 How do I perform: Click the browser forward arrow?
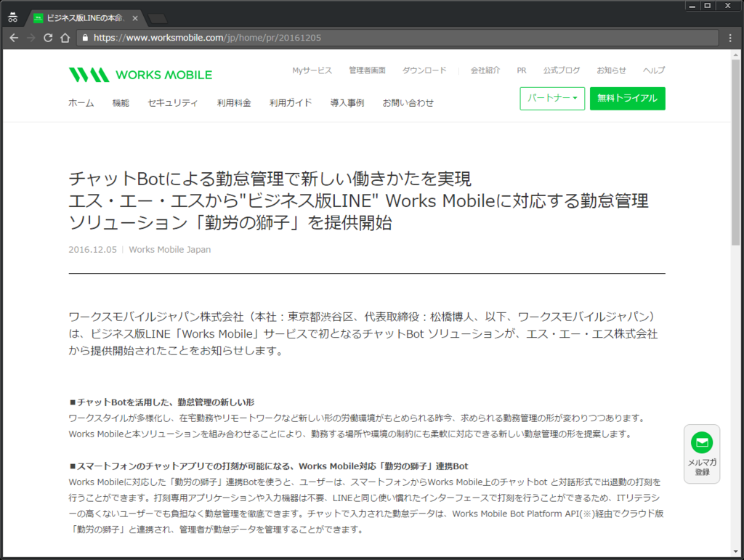(31, 38)
